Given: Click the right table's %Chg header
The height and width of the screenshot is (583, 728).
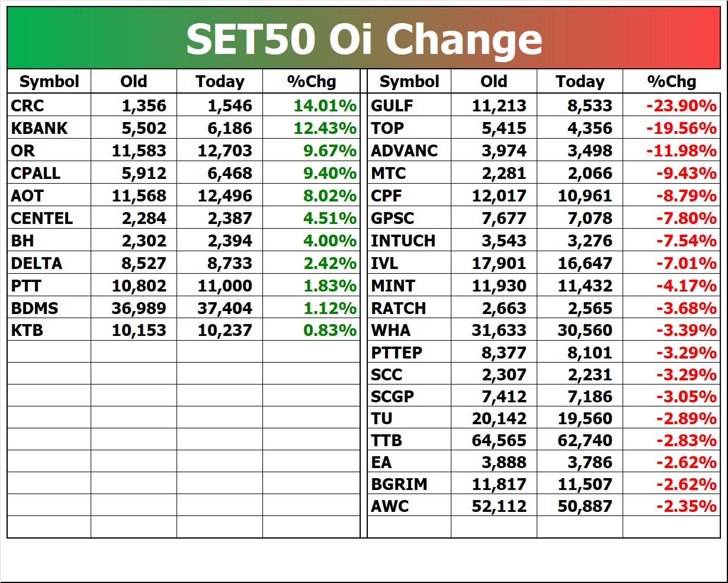Looking at the screenshot, I should (x=672, y=81).
